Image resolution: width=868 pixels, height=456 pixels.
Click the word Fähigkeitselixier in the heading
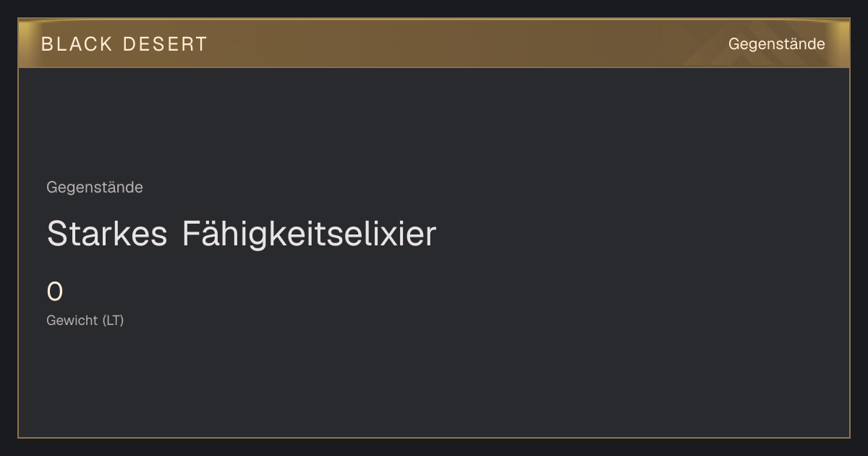310,235
